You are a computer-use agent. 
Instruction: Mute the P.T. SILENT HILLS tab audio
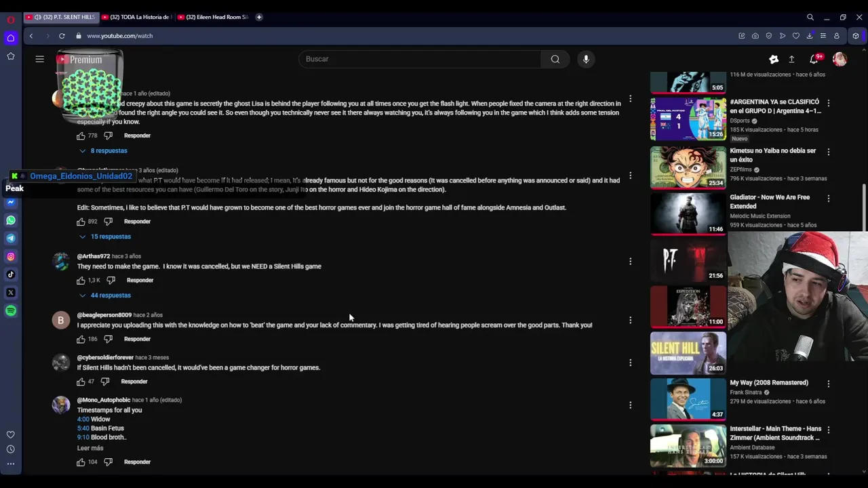(x=37, y=17)
